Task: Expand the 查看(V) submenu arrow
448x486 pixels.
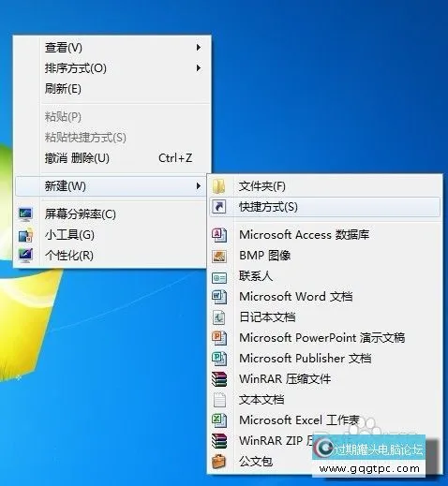Action: (199, 48)
